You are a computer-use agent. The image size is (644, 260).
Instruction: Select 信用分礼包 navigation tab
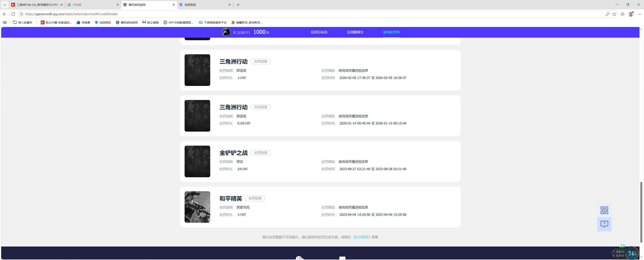tap(319, 32)
